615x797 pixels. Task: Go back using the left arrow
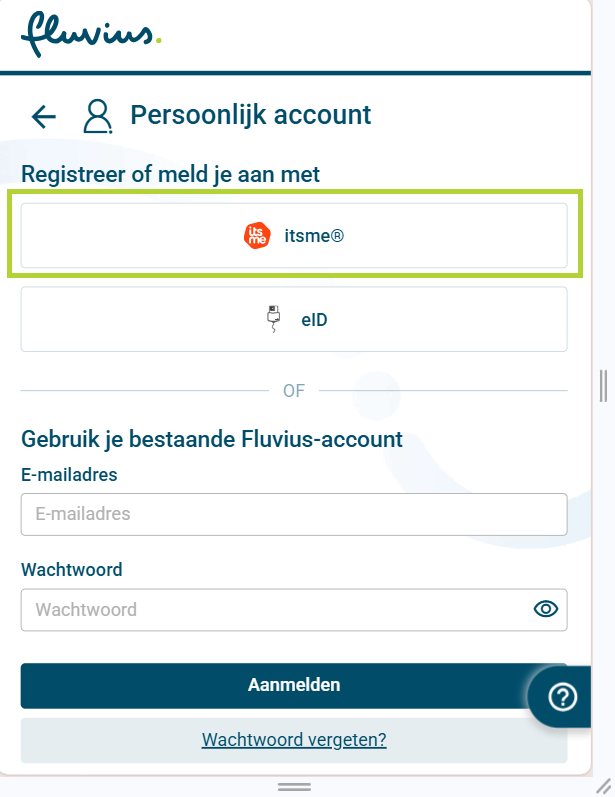pos(44,116)
